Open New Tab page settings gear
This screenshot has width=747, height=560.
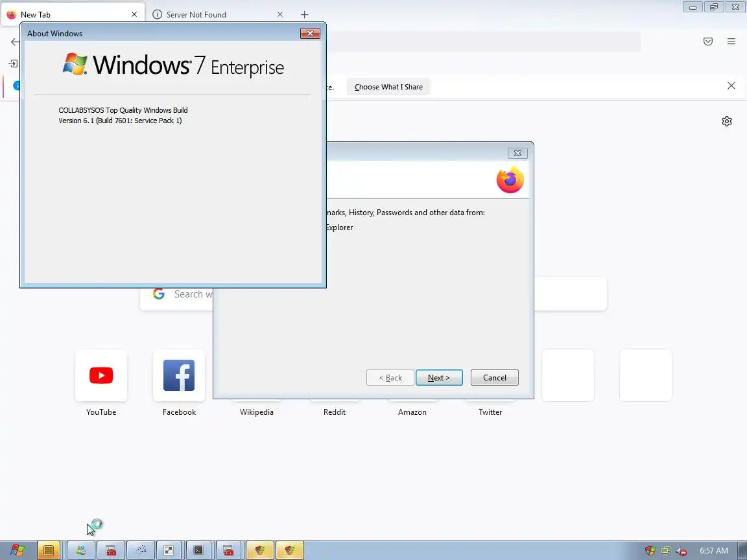pos(726,121)
